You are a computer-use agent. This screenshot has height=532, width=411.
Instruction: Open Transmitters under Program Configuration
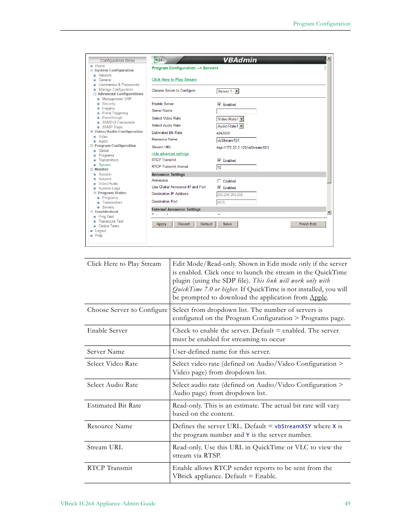pyautogui.click(x=108, y=160)
